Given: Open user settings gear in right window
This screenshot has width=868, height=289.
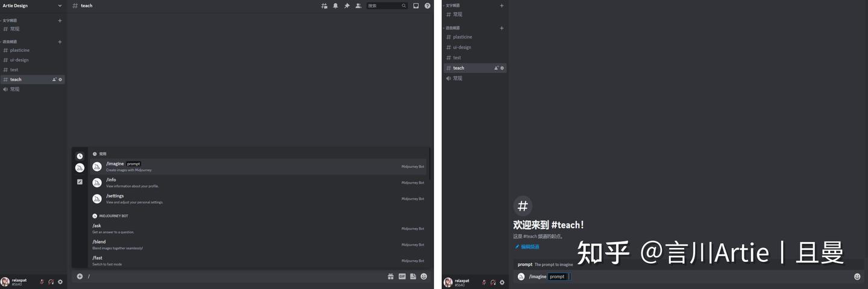Looking at the screenshot, I should [x=502, y=282].
